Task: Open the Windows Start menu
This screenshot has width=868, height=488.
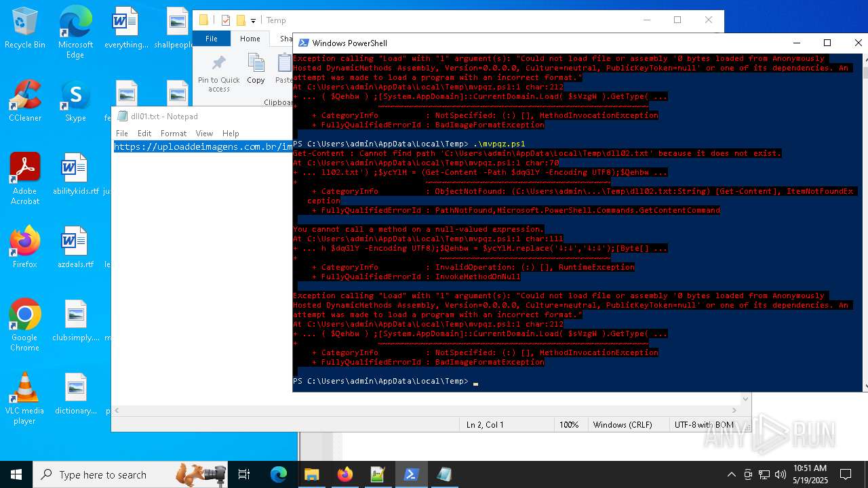Action: pos(16,474)
